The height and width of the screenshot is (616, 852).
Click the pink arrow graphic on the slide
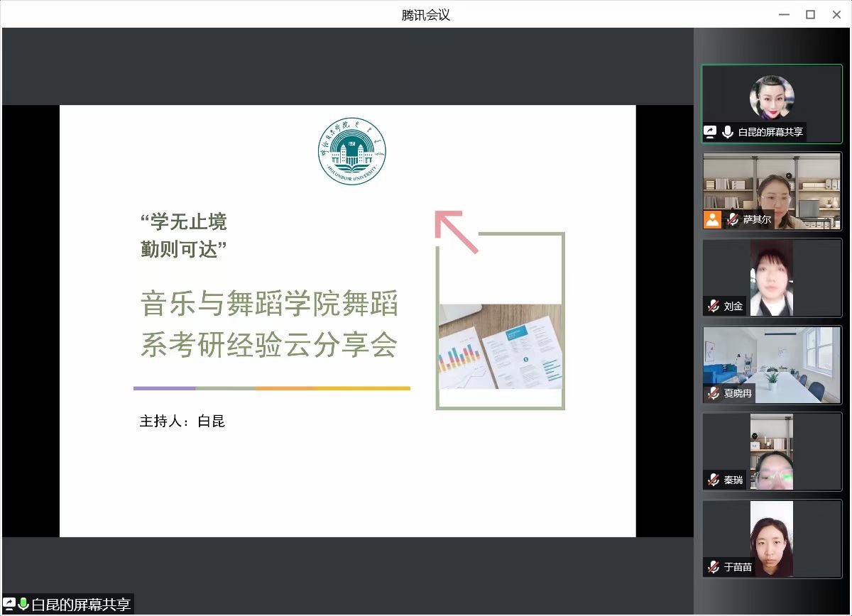coord(456,231)
